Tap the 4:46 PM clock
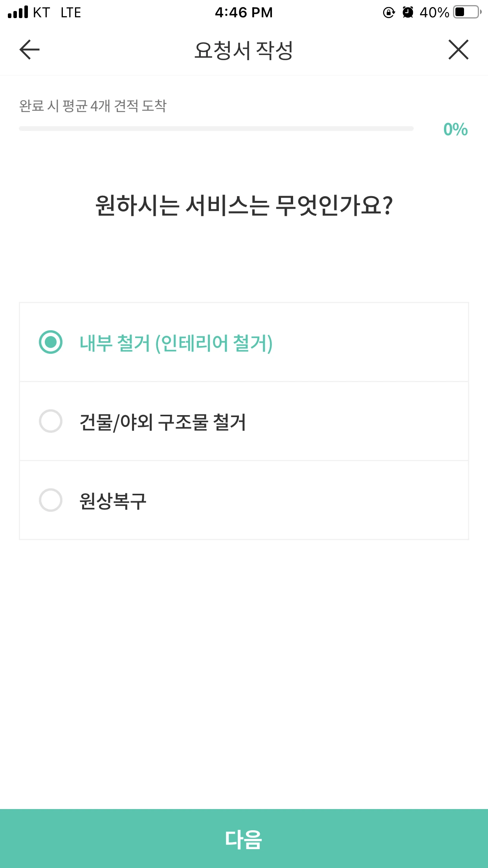The height and width of the screenshot is (868, 488). 244,13
